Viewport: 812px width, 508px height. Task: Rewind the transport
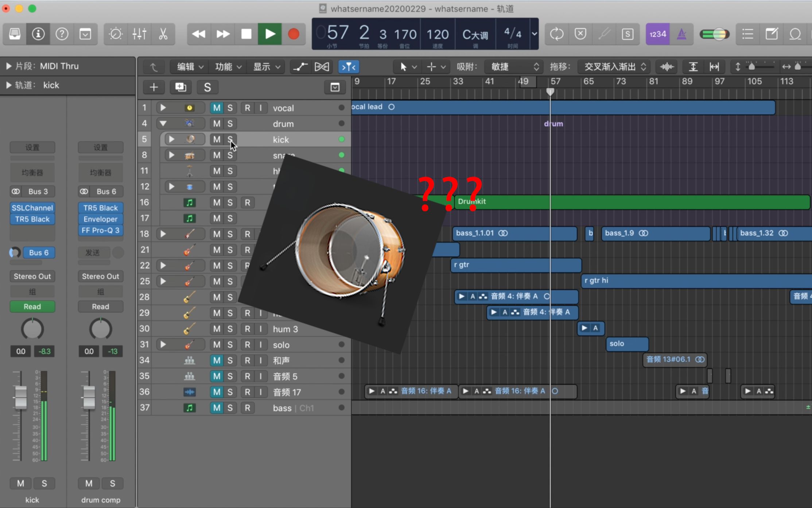[199, 34]
